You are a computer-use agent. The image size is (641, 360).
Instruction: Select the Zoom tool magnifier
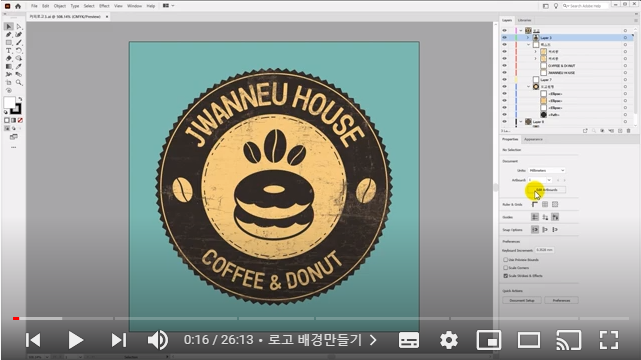click(19, 83)
